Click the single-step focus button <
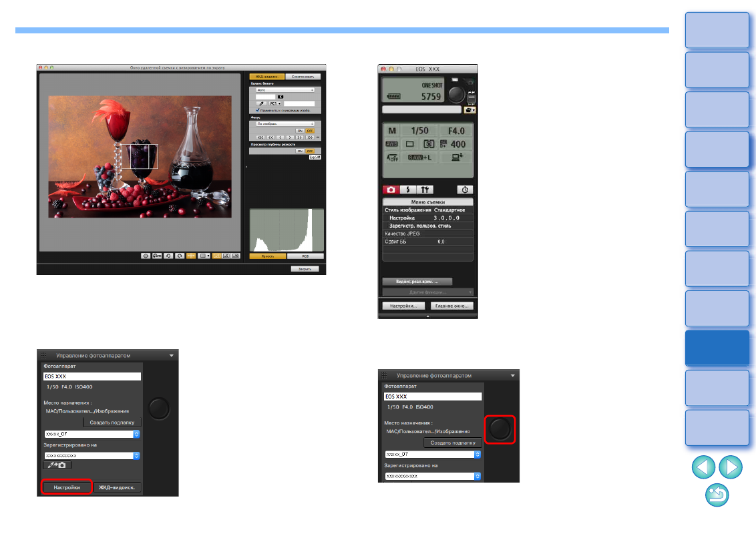The height and width of the screenshot is (534, 756). [280, 138]
